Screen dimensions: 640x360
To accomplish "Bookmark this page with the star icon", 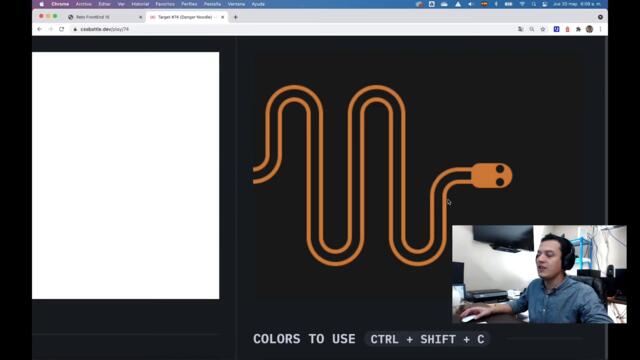I will click(x=543, y=29).
